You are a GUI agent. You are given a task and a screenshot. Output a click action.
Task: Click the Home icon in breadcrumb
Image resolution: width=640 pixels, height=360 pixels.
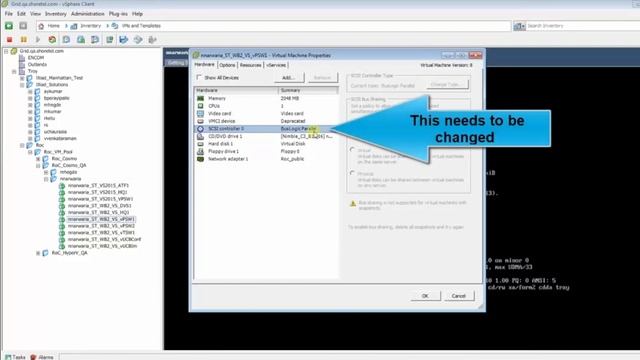click(41, 26)
